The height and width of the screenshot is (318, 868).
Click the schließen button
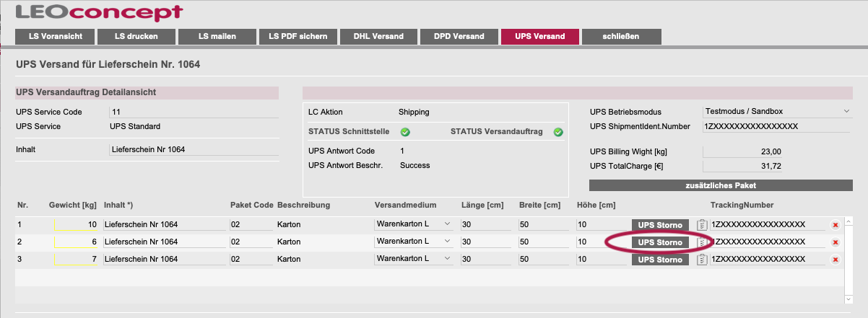[x=621, y=37]
